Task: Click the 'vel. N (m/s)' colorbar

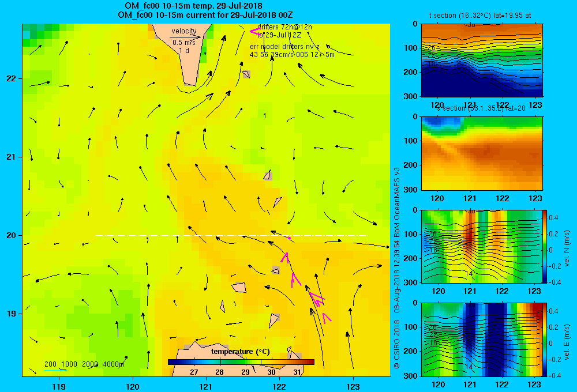Action: (x=545, y=246)
